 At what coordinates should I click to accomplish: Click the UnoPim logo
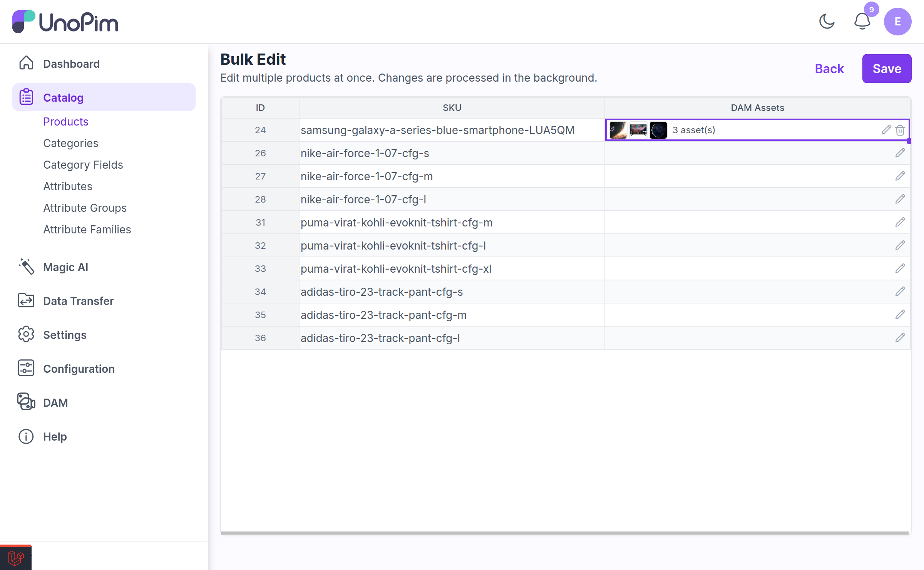tap(65, 22)
